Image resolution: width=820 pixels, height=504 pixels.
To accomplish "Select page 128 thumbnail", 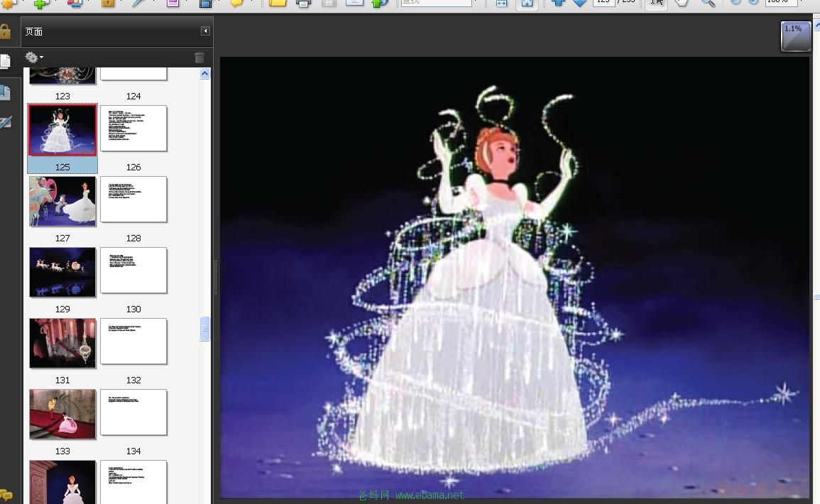I will coord(133,199).
